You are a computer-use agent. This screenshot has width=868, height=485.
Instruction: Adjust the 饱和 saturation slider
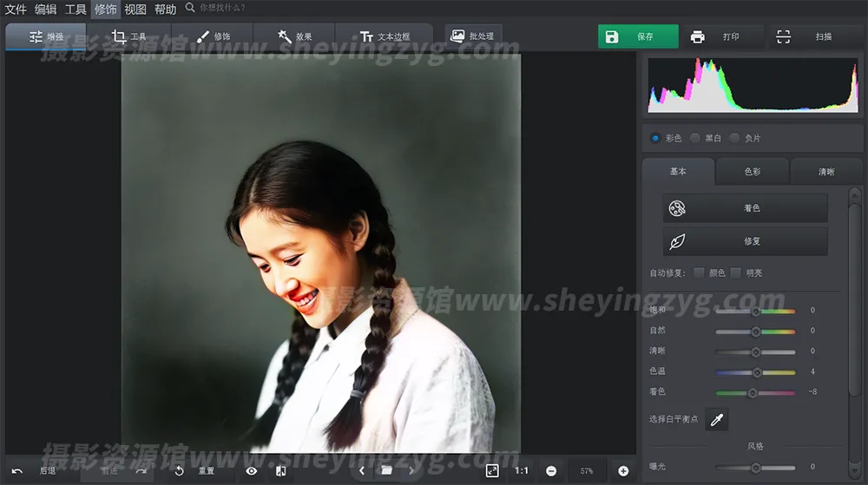(755, 311)
